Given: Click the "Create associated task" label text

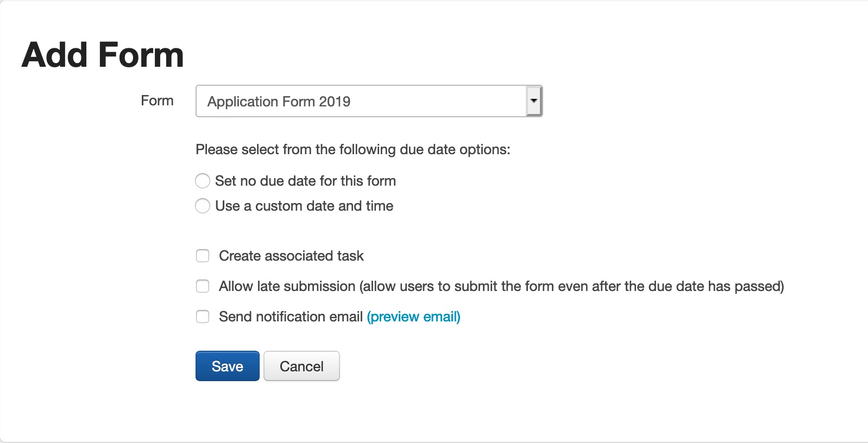Looking at the screenshot, I should [x=291, y=256].
